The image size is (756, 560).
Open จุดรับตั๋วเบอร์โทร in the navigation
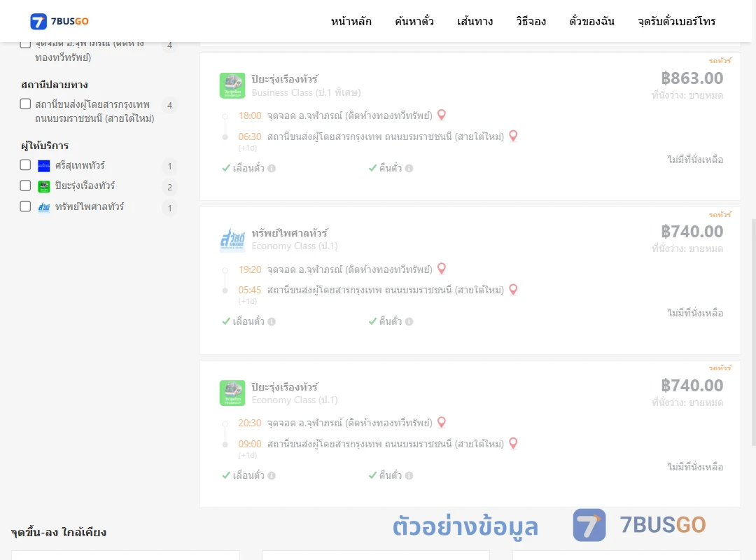click(x=676, y=21)
